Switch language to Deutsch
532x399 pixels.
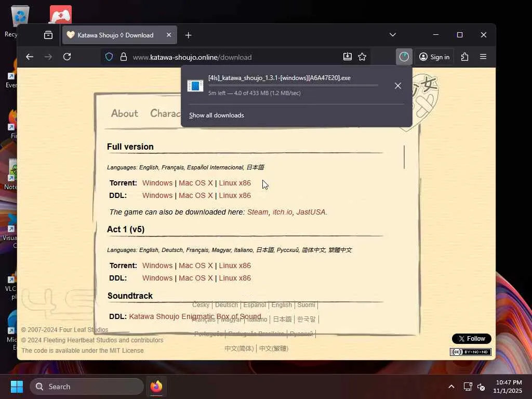point(227,305)
